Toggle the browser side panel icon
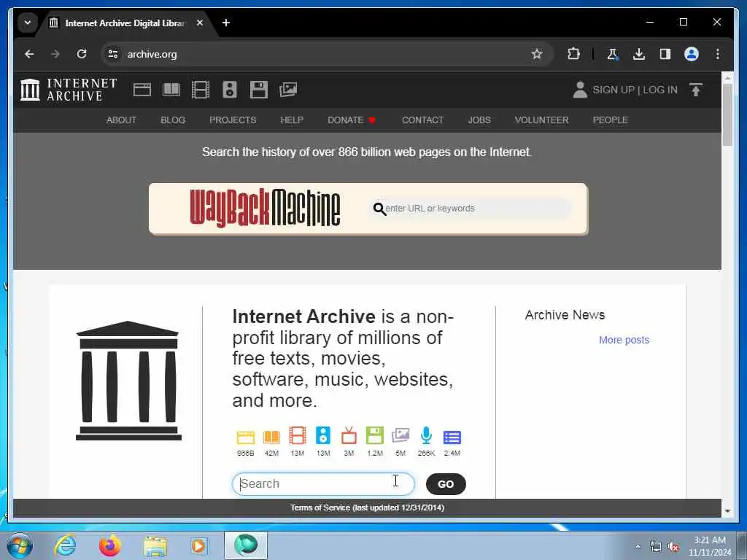This screenshot has height=560, width=747. click(665, 54)
